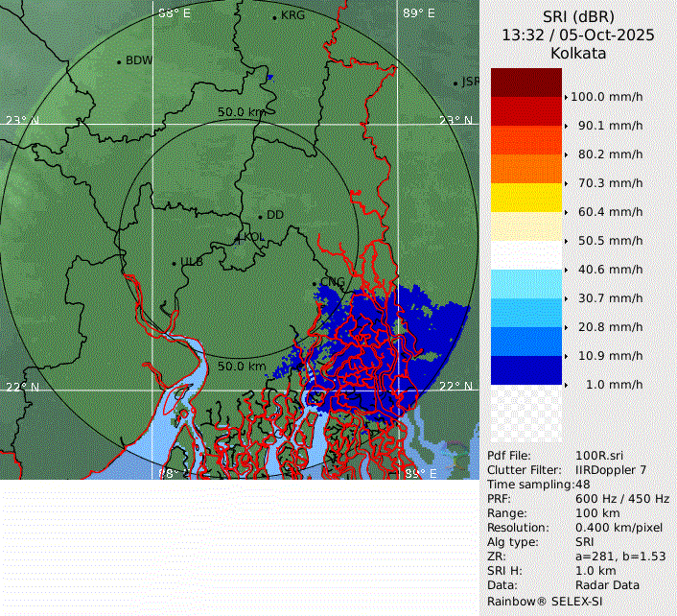Click the upper 50.0 km range label
This screenshot has width=677, height=616.
(x=242, y=112)
